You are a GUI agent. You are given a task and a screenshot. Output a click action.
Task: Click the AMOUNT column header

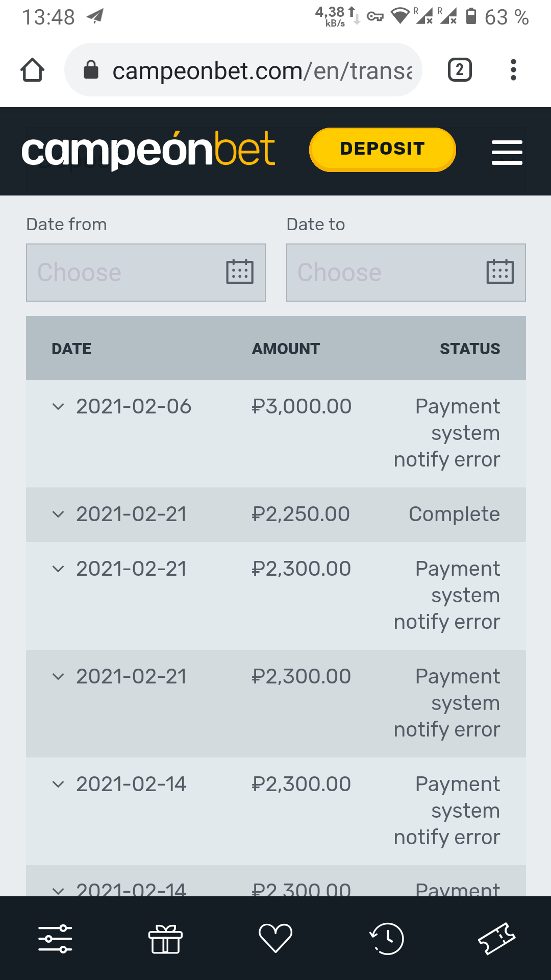pos(286,349)
